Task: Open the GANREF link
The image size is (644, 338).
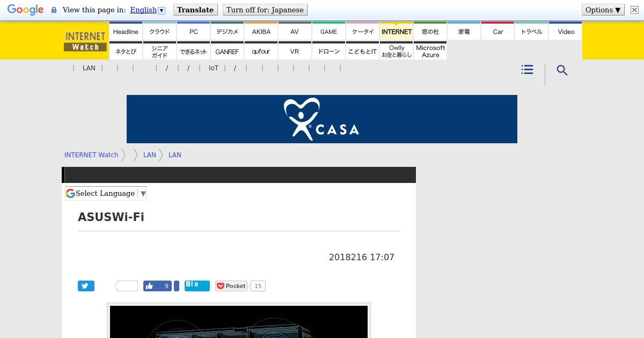Action: pyautogui.click(x=227, y=52)
